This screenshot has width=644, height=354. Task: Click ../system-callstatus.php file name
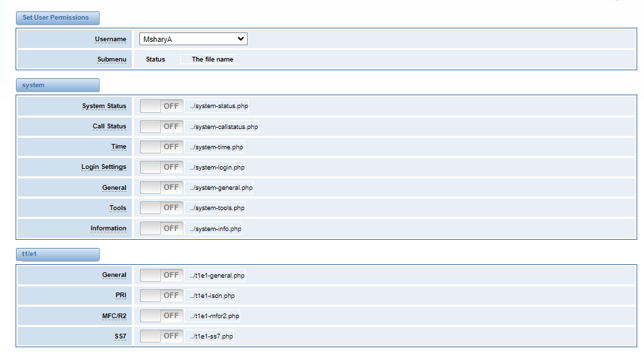point(224,127)
